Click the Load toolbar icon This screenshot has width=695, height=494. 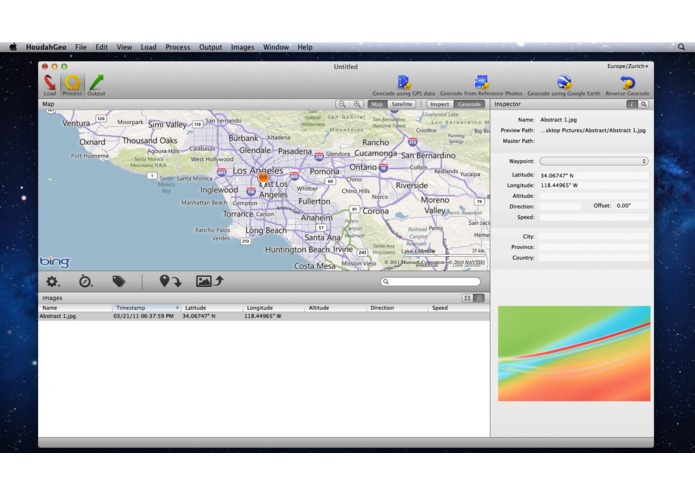pos(50,85)
